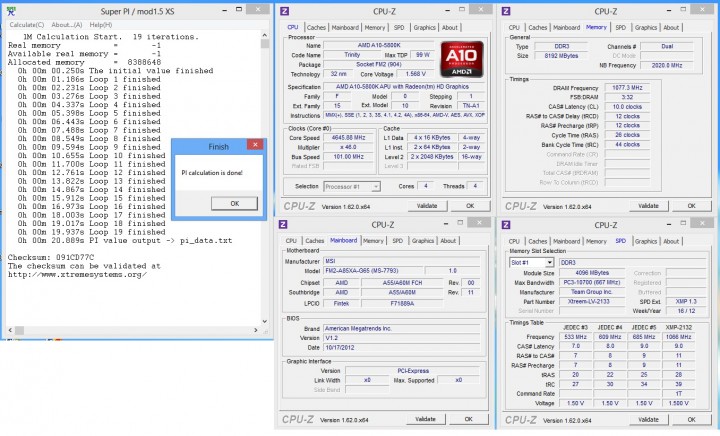
Task: Click the CPU-Z logo icon of the Memory tab window
Action: coord(506,11)
